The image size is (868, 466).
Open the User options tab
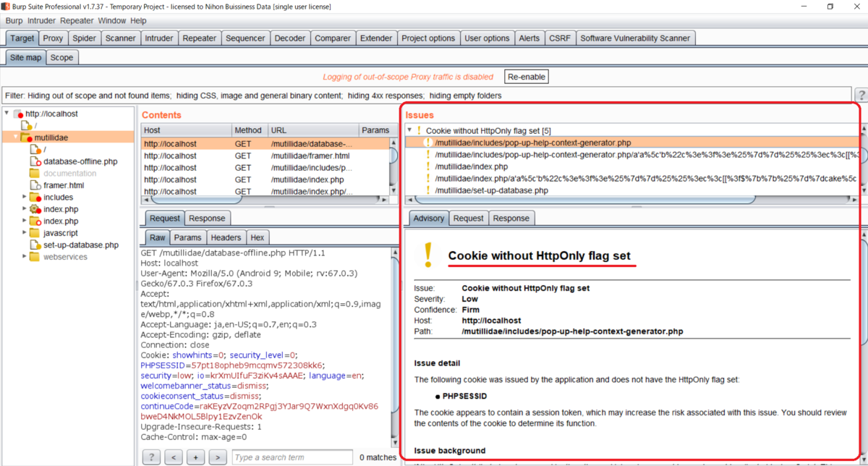click(x=488, y=38)
